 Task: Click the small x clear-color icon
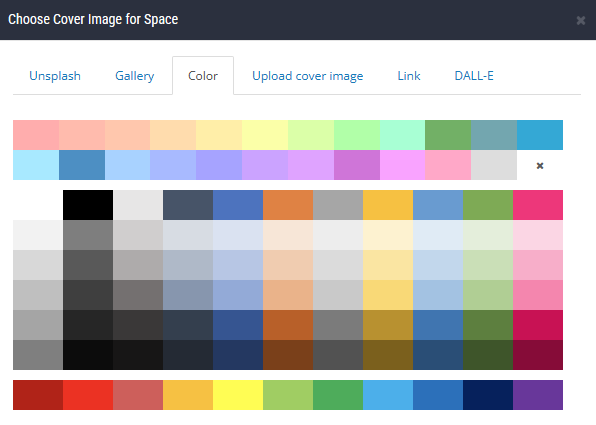[x=540, y=165]
